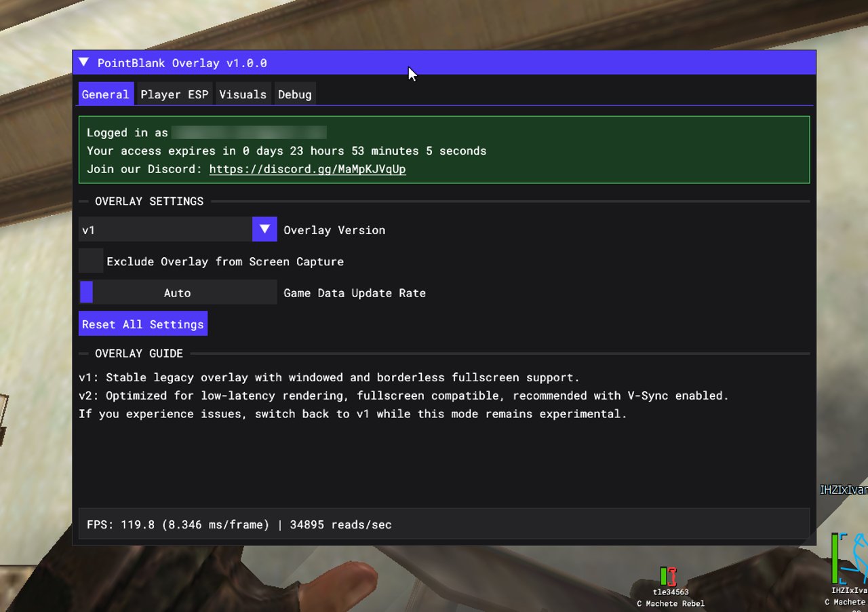Click the access expiry countdown text
This screenshot has height=612, width=868.
pos(286,151)
